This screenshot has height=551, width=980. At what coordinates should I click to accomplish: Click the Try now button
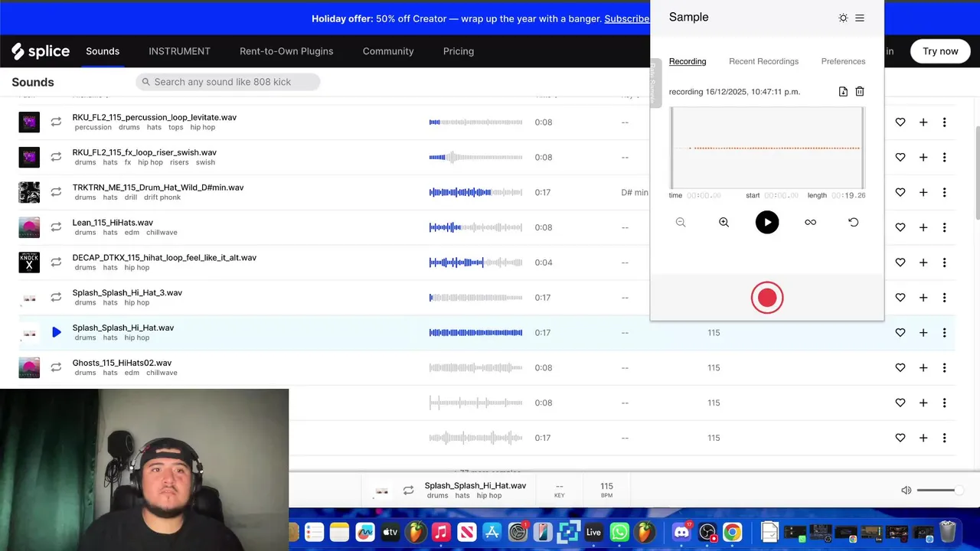940,51
